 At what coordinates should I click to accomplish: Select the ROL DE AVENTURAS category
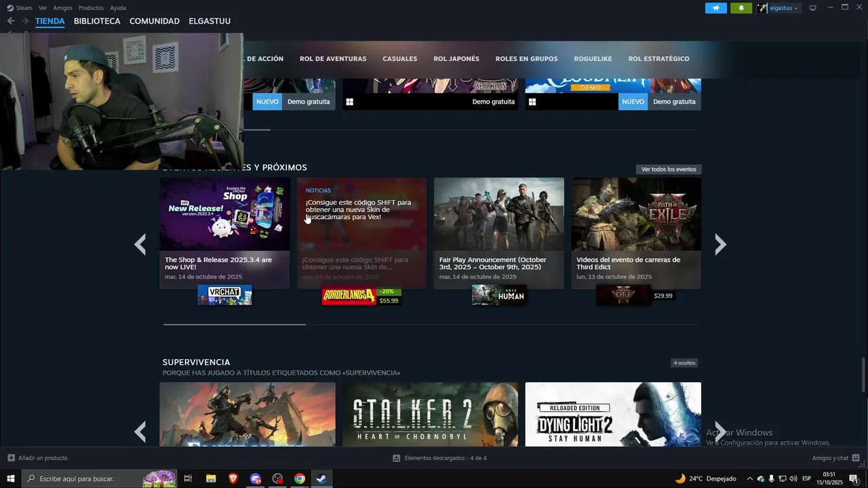(333, 59)
